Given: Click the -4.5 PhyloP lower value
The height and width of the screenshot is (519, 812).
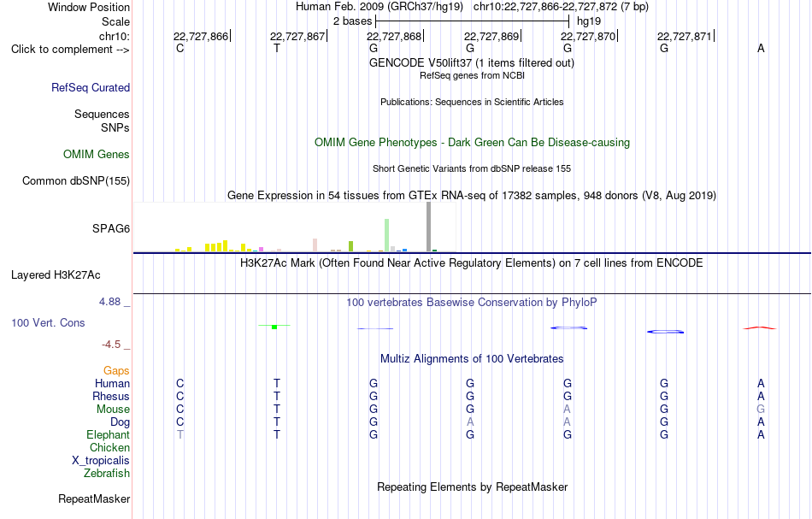Looking at the screenshot, I should click(111, 345).
